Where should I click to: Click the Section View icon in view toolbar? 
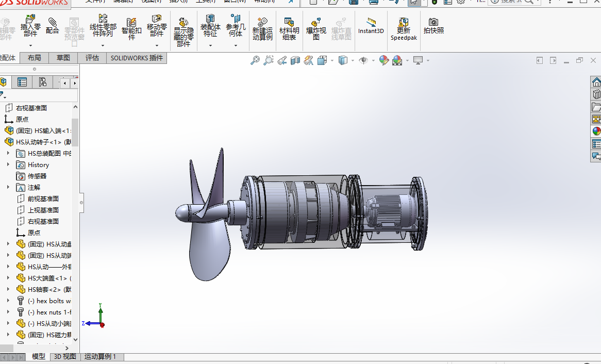tap(295, 61)
